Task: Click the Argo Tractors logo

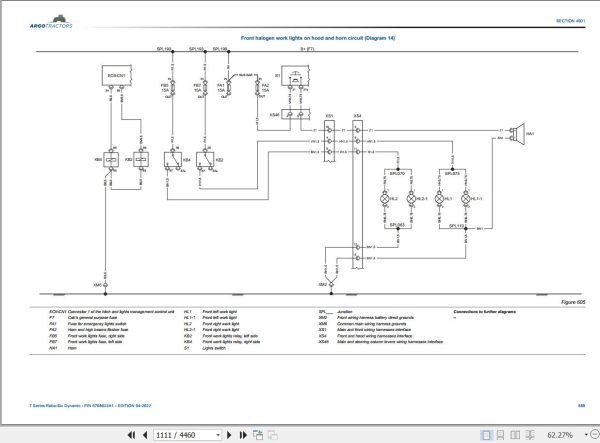Action: click(51, 22)
